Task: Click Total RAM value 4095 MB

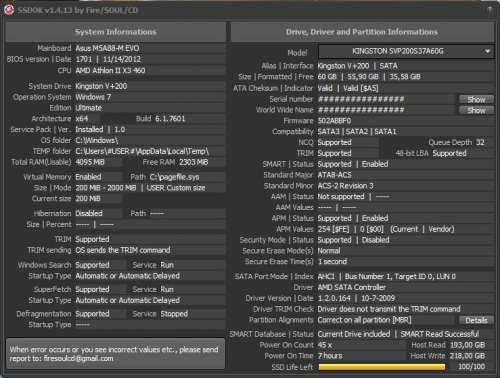Action: 90,162
